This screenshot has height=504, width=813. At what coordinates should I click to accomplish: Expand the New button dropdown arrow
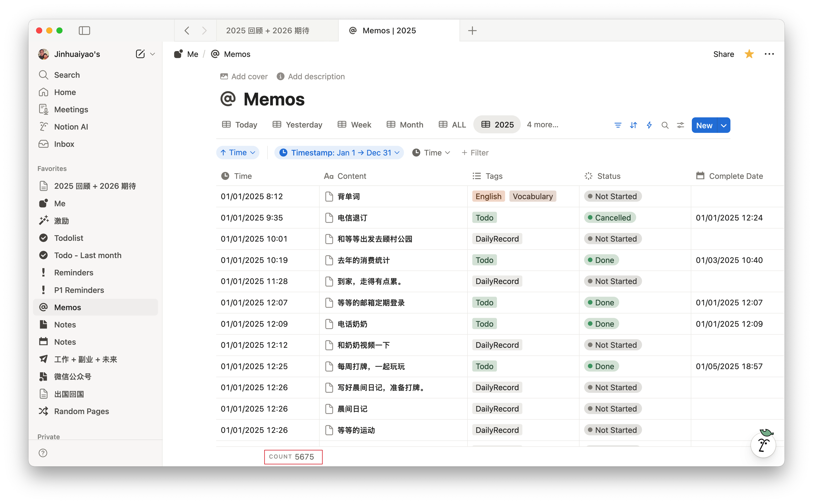(x=723, y=125)
